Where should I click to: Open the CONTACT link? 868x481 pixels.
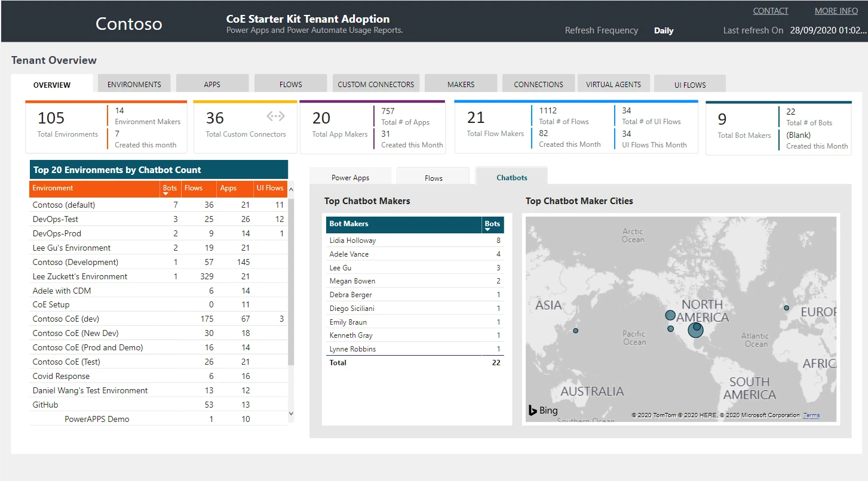770,11
